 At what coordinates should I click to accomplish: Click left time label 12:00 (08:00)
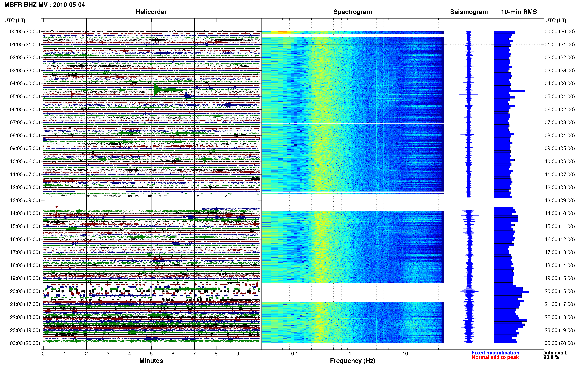coord(25,187)
